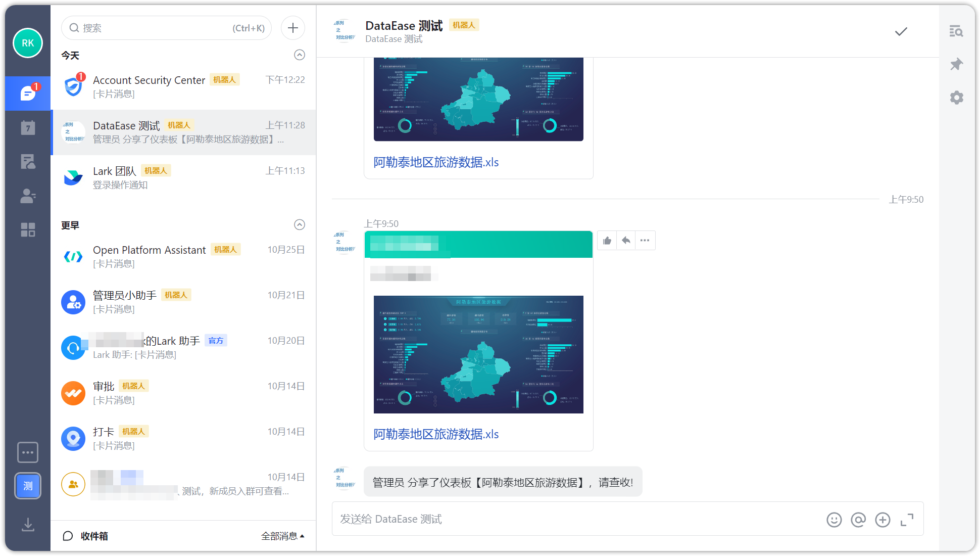Click the plus button beside search
Viewport: 980px width, 556px height.
(x=293, y=28)
